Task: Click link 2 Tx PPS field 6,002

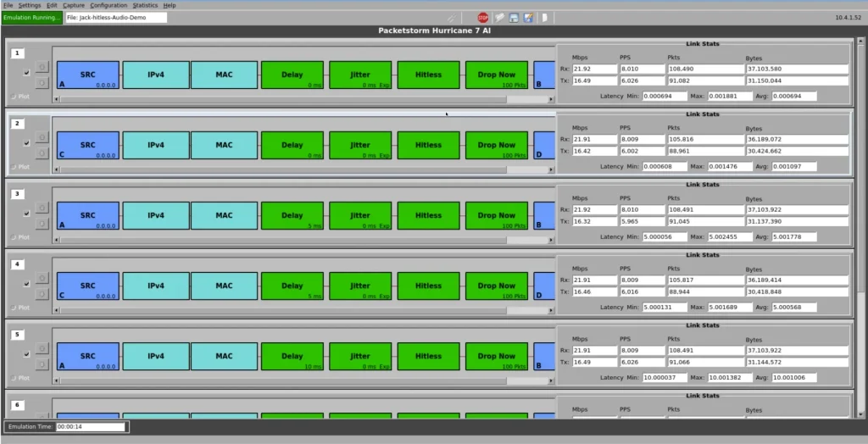Action: [x=643, y=151]
